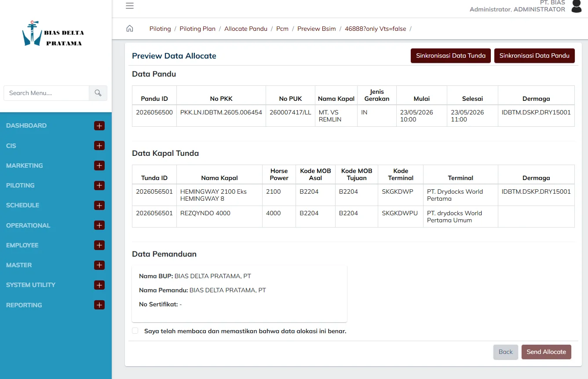The image size is (588, 379).
Task: Click Sinkronisasi Data Tunda button
Action: (x=451, y=55)
